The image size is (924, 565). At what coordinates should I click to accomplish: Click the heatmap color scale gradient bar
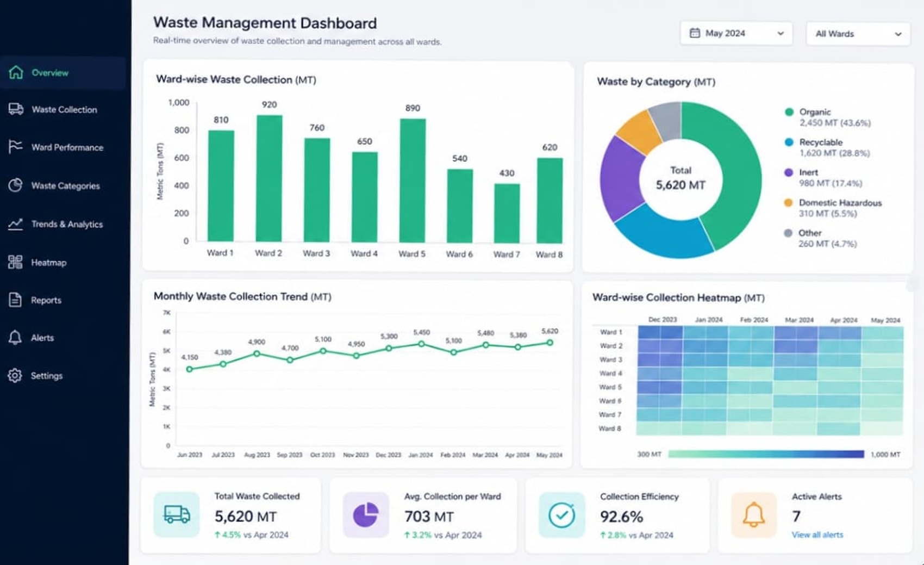(x=766, y=454)
